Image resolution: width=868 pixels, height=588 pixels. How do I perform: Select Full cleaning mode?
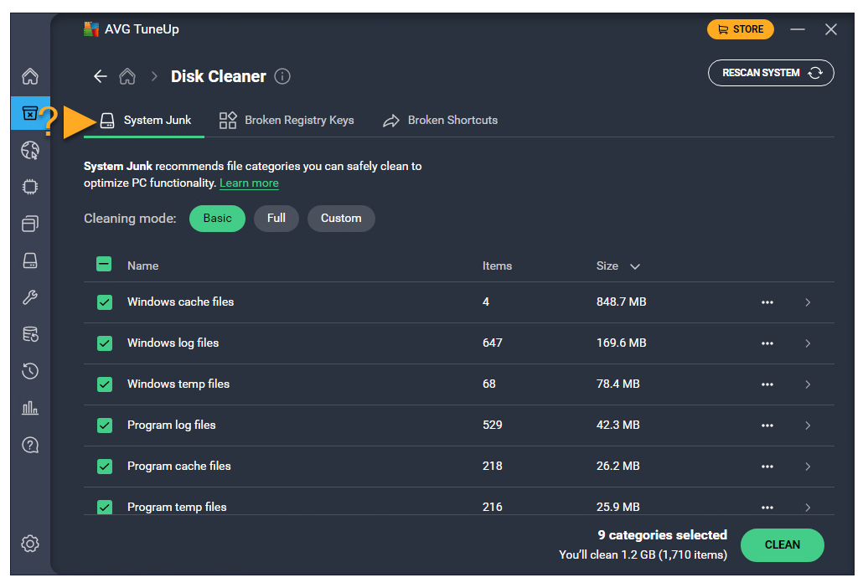coord(276,219)
